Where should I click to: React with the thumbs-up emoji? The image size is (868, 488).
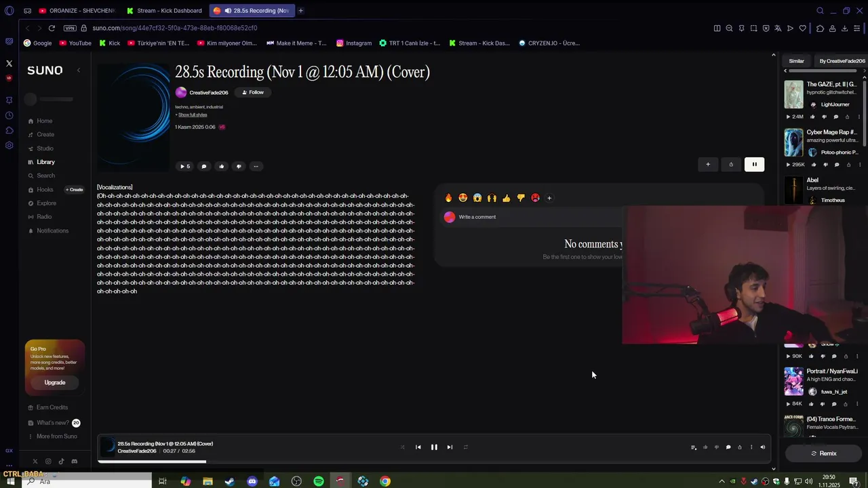click(507, 198)
